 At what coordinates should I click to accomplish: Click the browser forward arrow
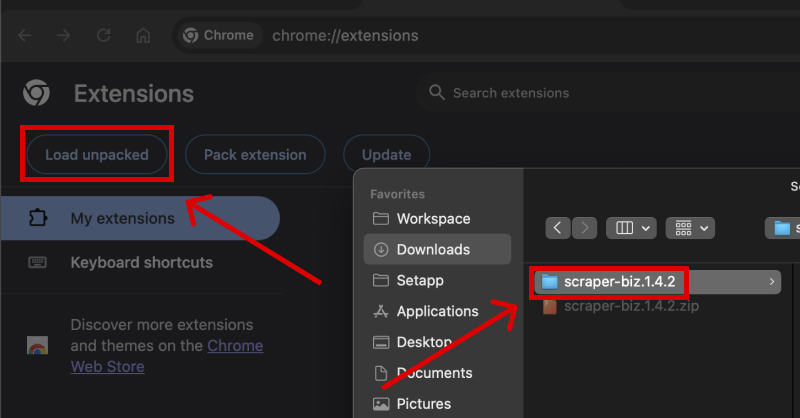pyautogui.click(x=64, y=36)
